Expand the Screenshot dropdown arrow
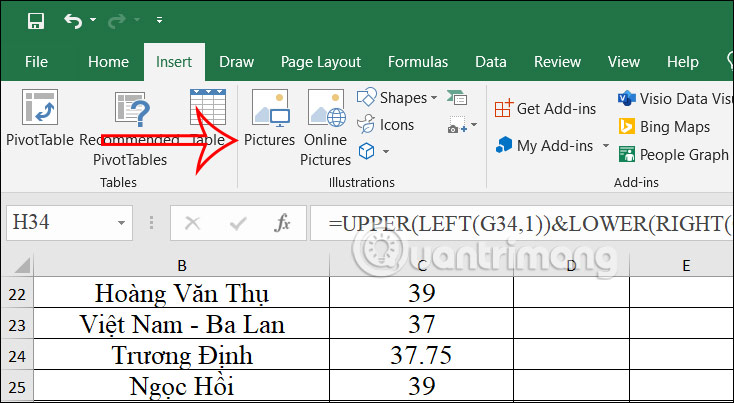This screenshot has width=734, height=403. tap(474, 125)
